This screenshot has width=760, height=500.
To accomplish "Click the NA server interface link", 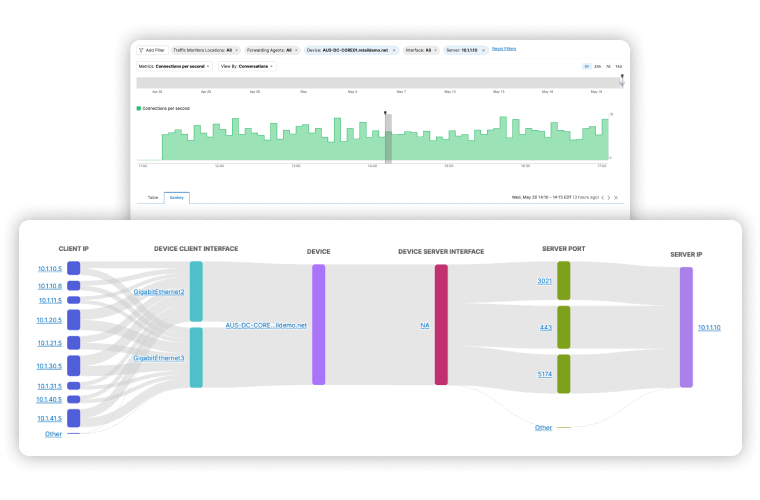I will tap(425, 325).
